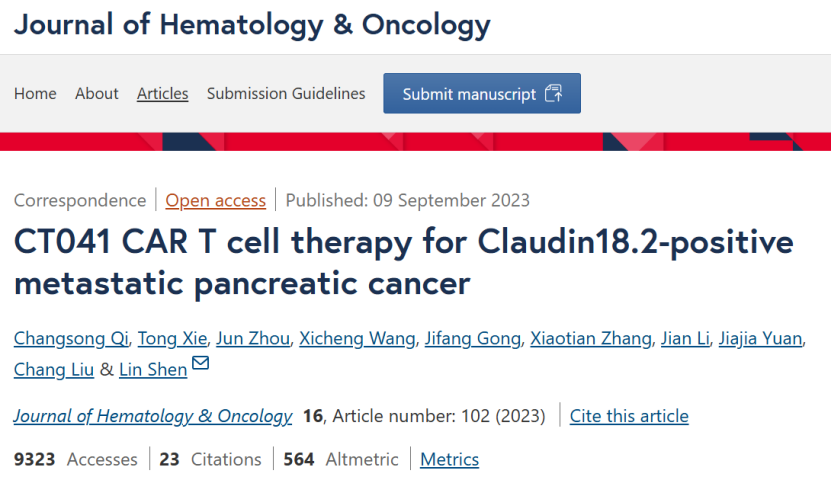Open author Changsong Qi's profile
This screenshot has width=831, height=497.
click(71, 338)
